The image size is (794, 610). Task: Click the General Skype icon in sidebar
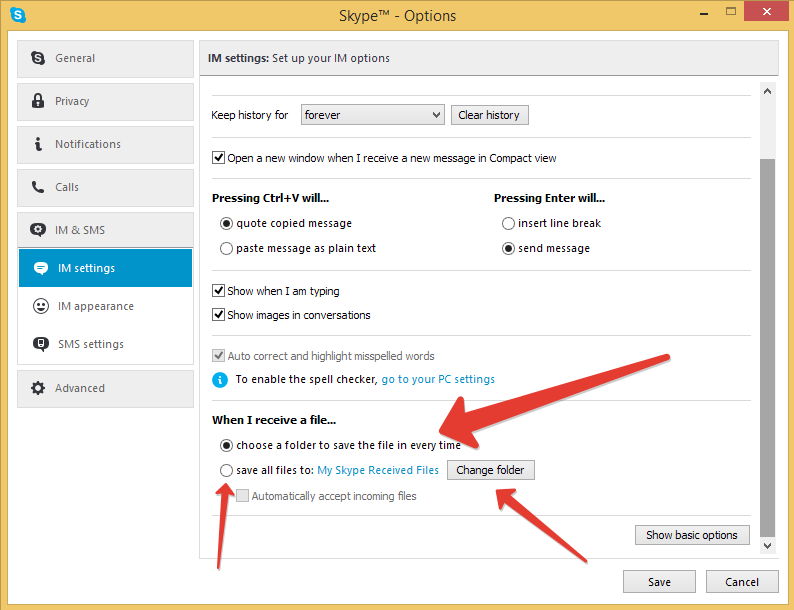(x=38, y=58)
